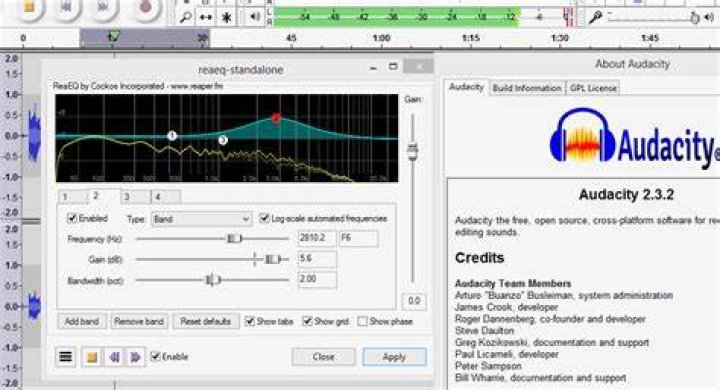Click the Close button in reaeq dialog
The width and height of the screenshot is (720, 390).
[x=323, y=357]
